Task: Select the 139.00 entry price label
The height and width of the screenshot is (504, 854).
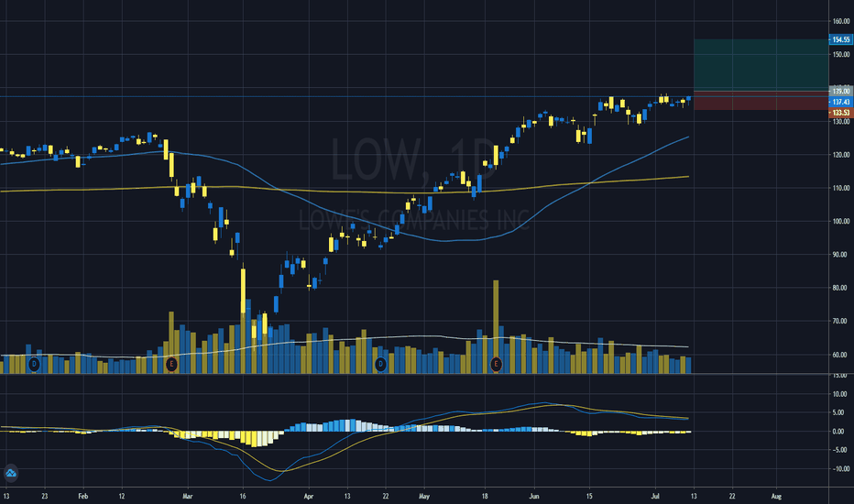Action: pyautogui.click(x=840, y=91)
